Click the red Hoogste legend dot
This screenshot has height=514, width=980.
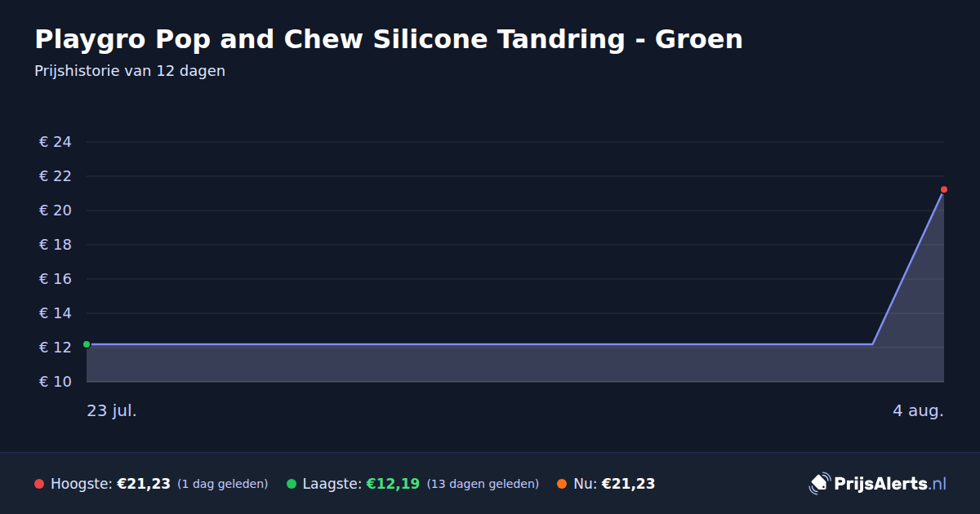[x=39, y=484]
